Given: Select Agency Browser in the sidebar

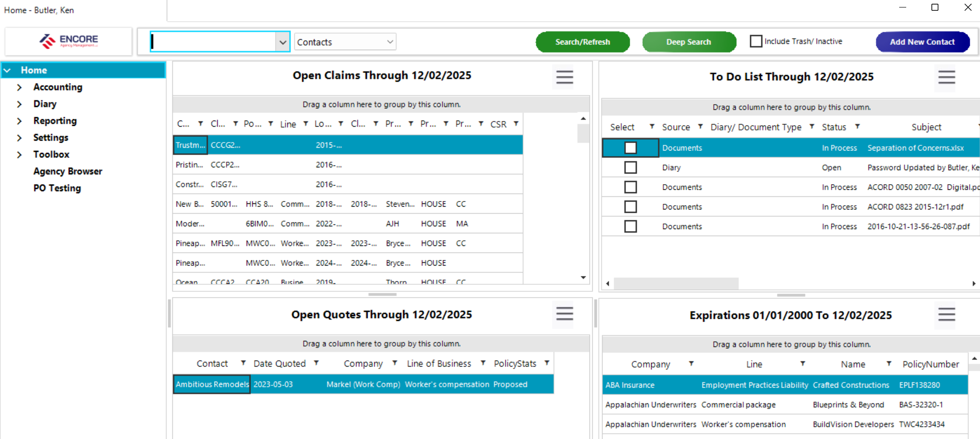Looking at the screenshot, I should (x=68, y=171).
